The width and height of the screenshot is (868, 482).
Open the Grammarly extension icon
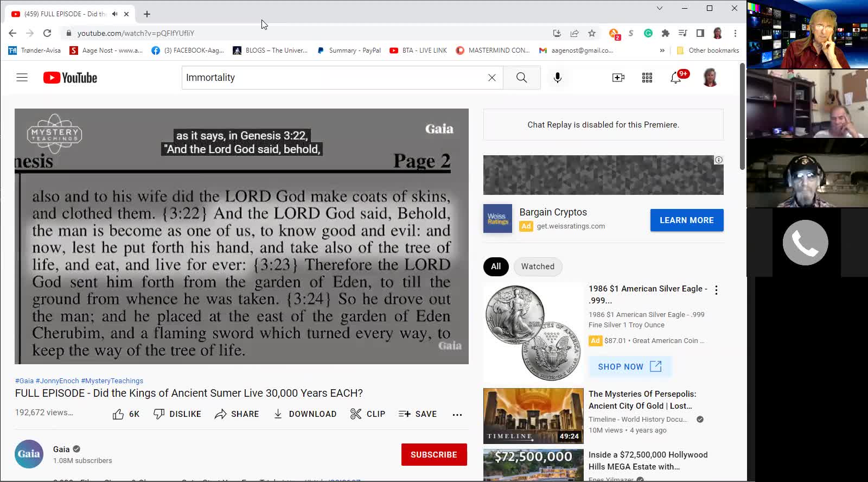click(648, 33)
